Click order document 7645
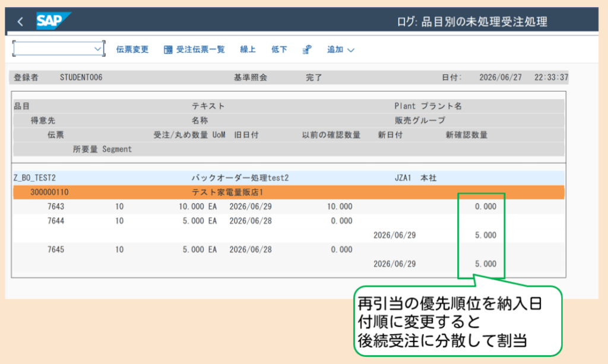Image resolution: width=608 pixels, height=364 pixels. tap(56, 249)
